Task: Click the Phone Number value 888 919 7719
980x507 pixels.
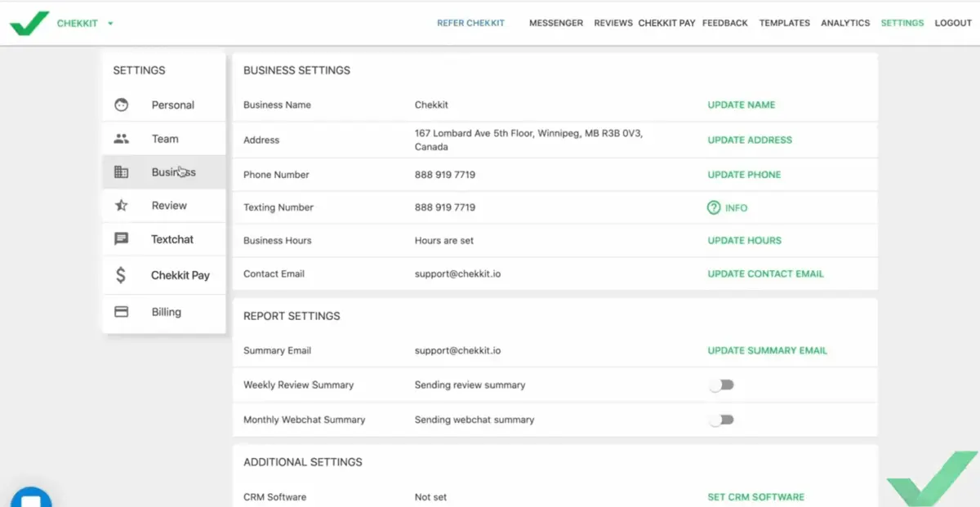Action: [445, 175]
